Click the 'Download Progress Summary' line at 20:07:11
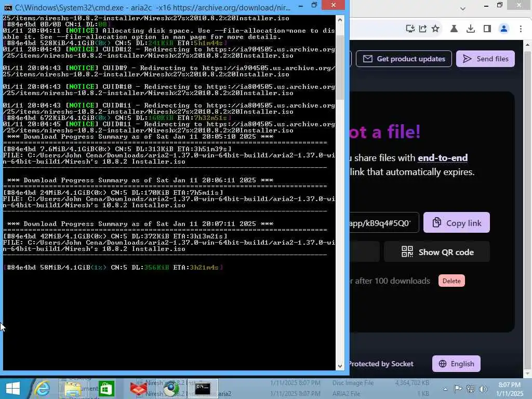 (140, 223)
